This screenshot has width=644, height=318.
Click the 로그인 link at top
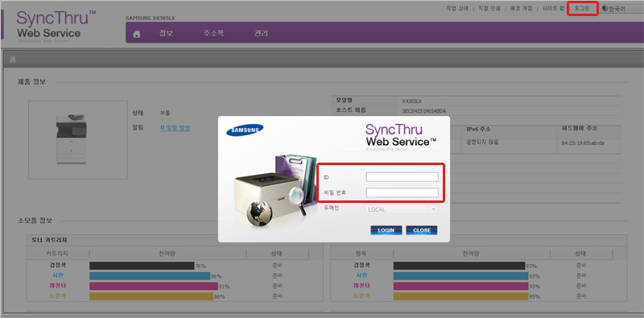pyautogui.click(x=582, y=8)
